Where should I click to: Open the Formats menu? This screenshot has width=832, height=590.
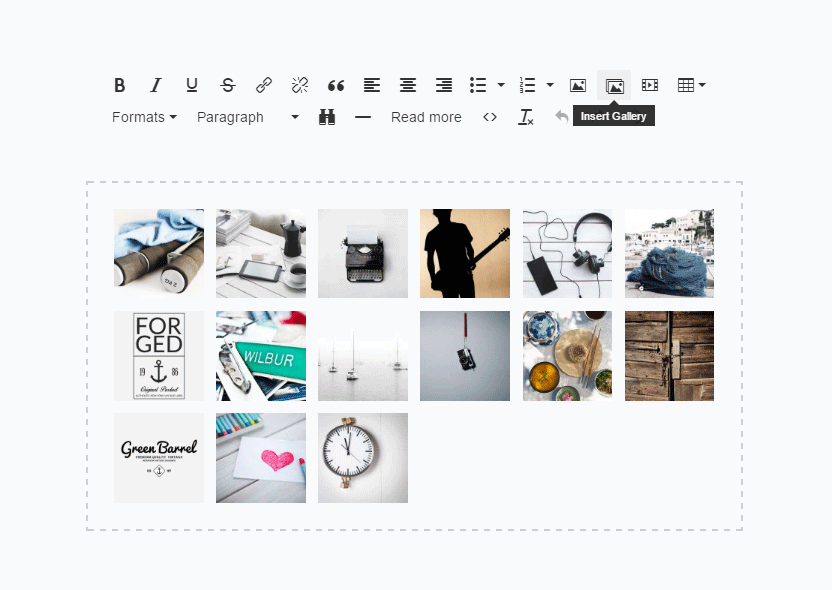click(140, 117)
